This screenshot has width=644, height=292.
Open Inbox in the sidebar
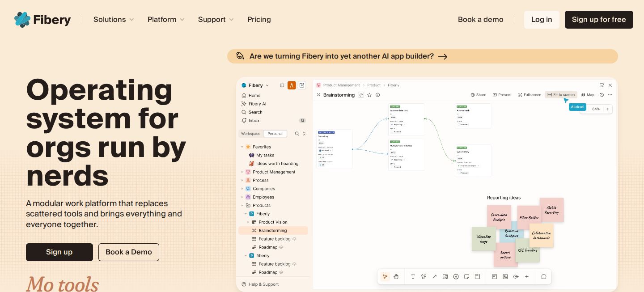[x=273, y=121]
